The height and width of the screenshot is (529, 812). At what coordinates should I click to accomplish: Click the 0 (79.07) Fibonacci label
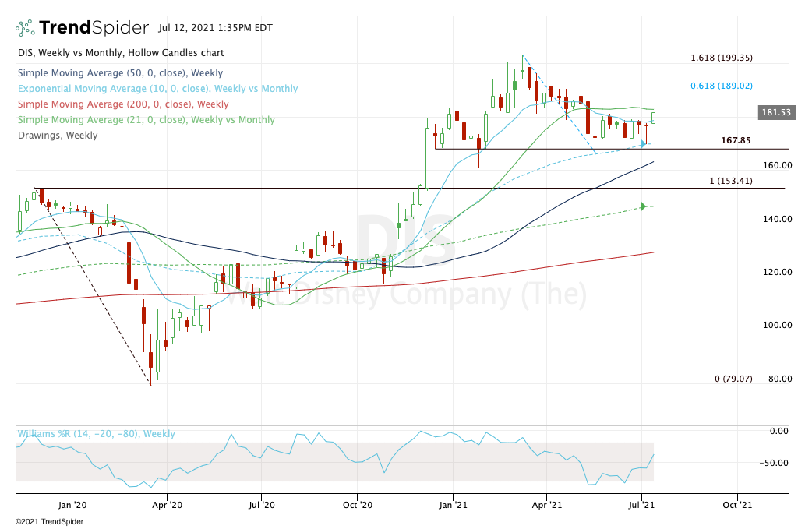click(x=733, y=379)
